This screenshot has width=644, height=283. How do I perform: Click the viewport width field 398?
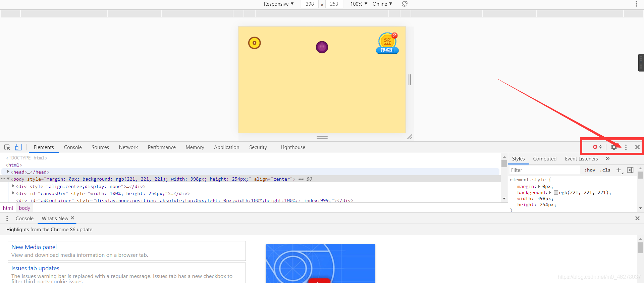coord(310,4)
